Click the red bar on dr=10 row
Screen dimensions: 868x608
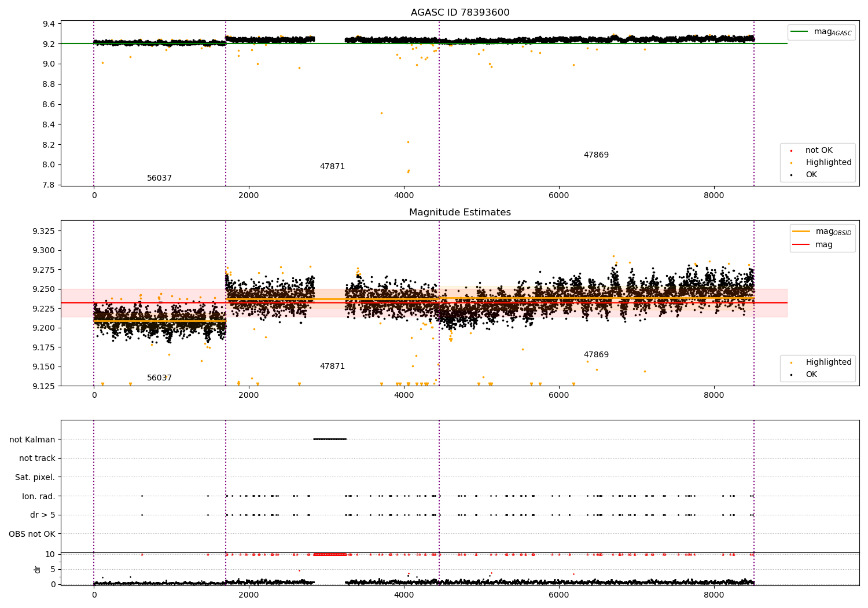coord(330,554)
